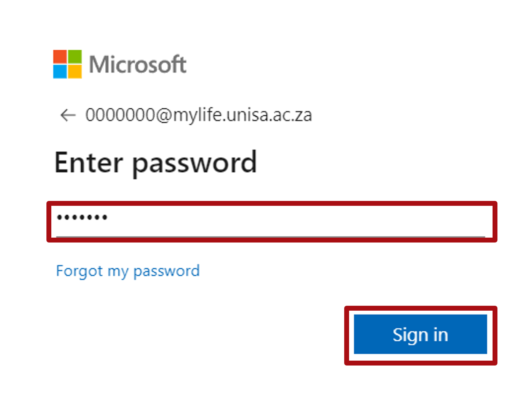This screenshot has width=532, height=405.
Task: Return to previous step with left arrow
Action: 68,115
